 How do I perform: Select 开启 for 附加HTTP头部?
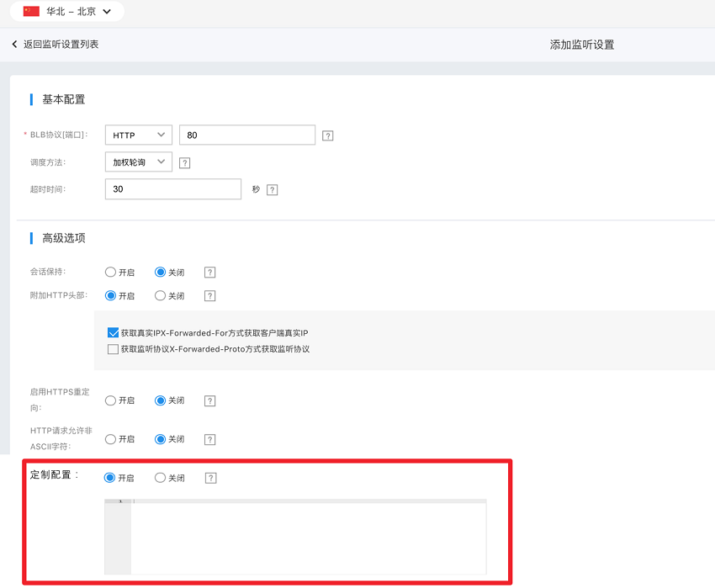tap(110, 295)
